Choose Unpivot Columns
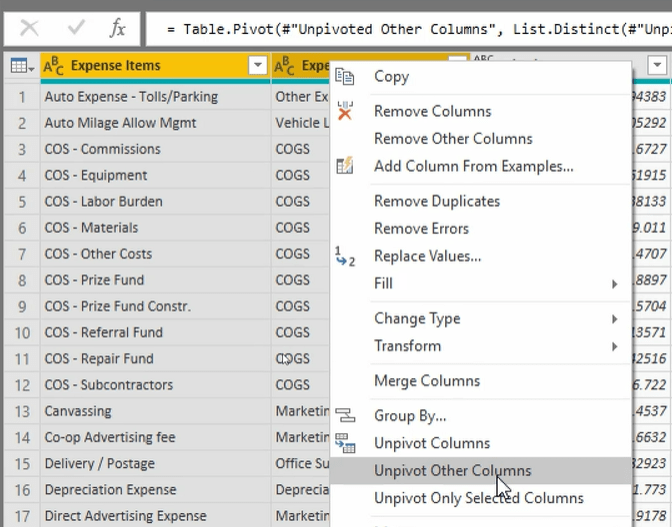This screenshot has width=672, height=527. [481, 443]
